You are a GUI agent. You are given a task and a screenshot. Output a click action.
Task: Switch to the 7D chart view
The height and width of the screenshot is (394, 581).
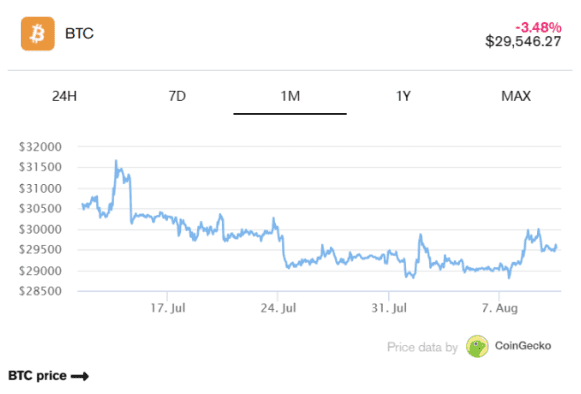click(x=177, y=96)
